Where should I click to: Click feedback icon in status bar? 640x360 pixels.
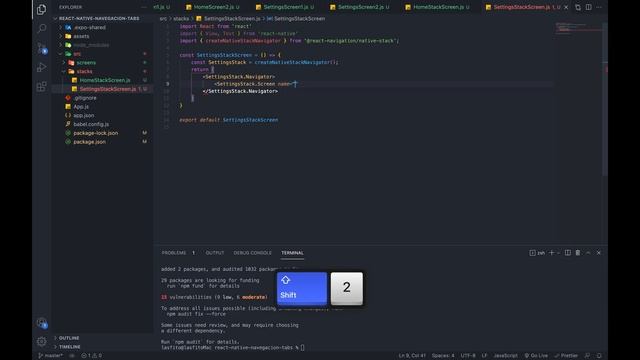587,356
